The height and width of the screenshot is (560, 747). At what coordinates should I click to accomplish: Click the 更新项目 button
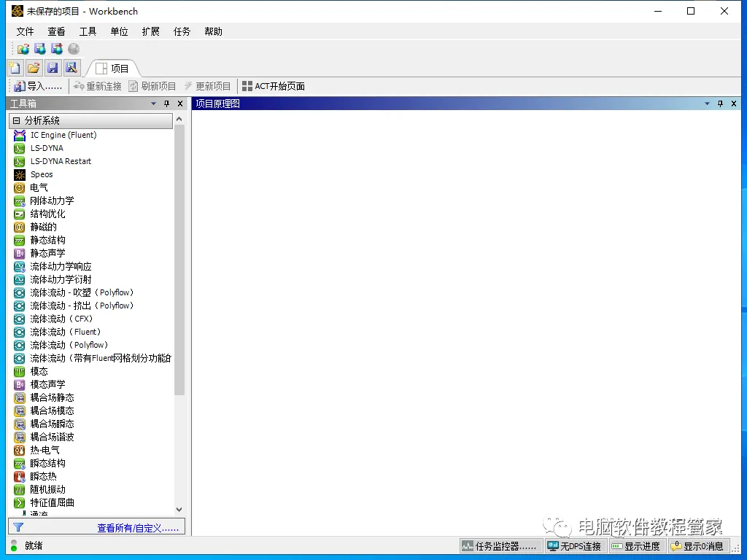207,86
